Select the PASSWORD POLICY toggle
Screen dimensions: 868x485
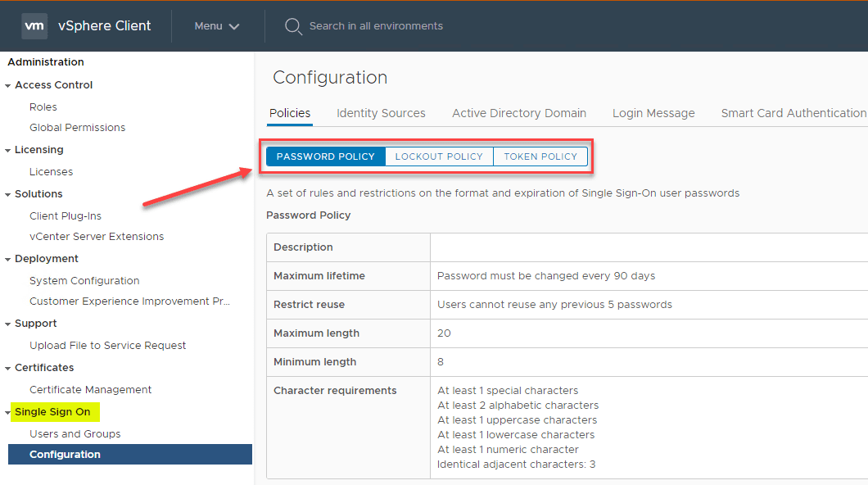click(x=325, y=156)
